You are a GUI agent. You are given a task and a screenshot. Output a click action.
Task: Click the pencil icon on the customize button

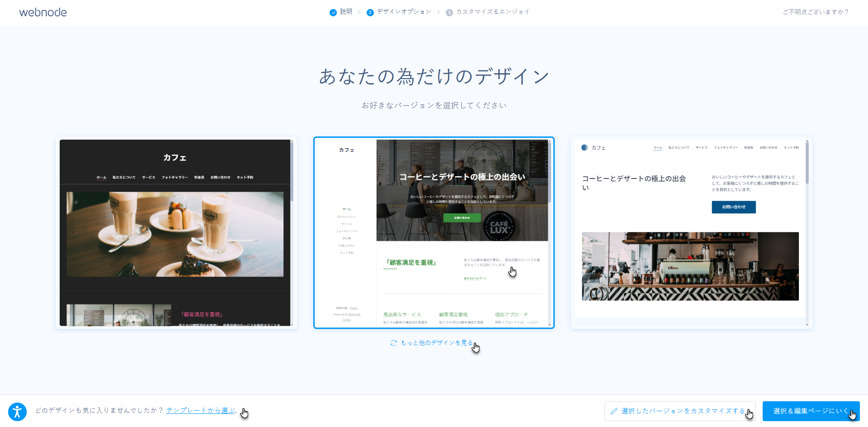tap(614, 411)
